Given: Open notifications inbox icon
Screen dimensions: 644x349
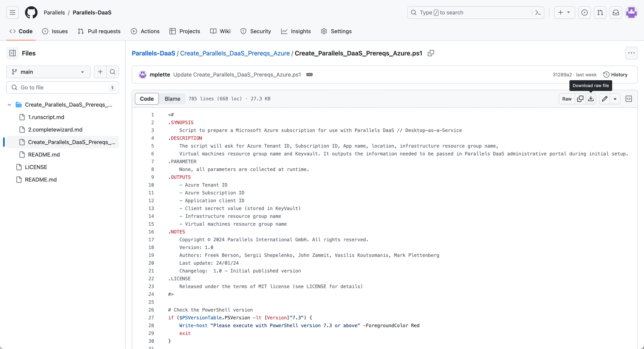Looking at the screenshot, I should 616,13.
